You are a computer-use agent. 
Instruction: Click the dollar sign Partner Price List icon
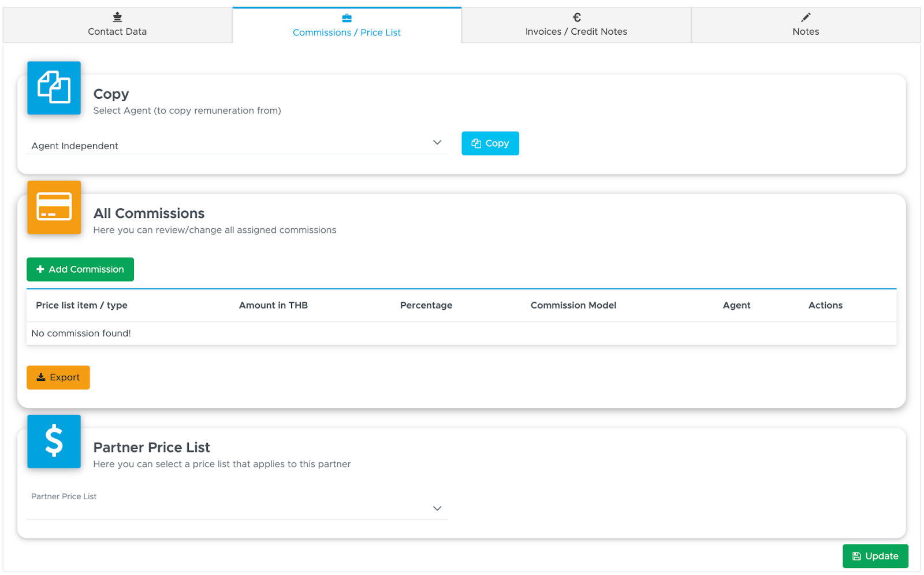54,442
